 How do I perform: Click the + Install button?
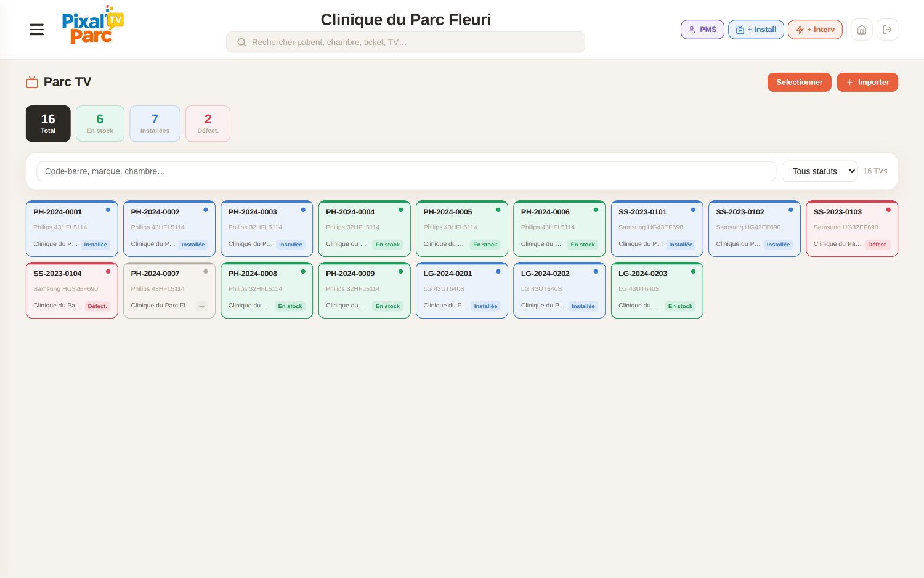[x=756, y=30]
